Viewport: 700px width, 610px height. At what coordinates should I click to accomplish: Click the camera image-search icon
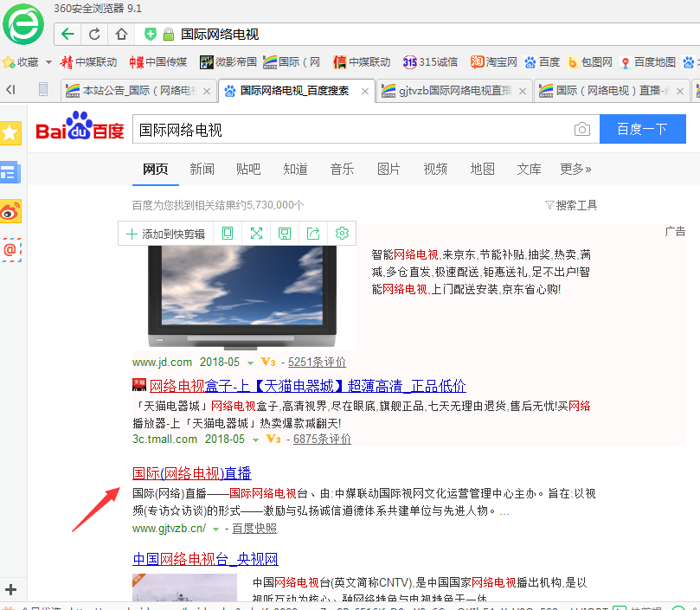coord(582,130)
